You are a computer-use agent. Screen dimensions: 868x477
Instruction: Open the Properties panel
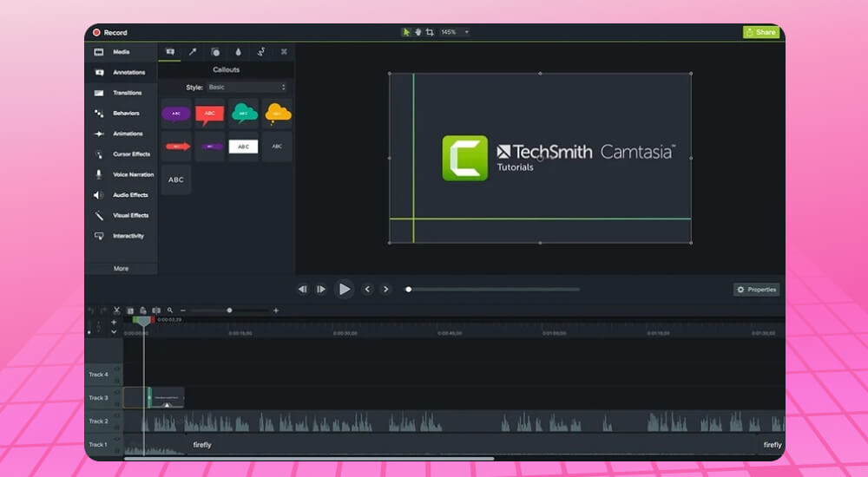(x=756, y=290)
